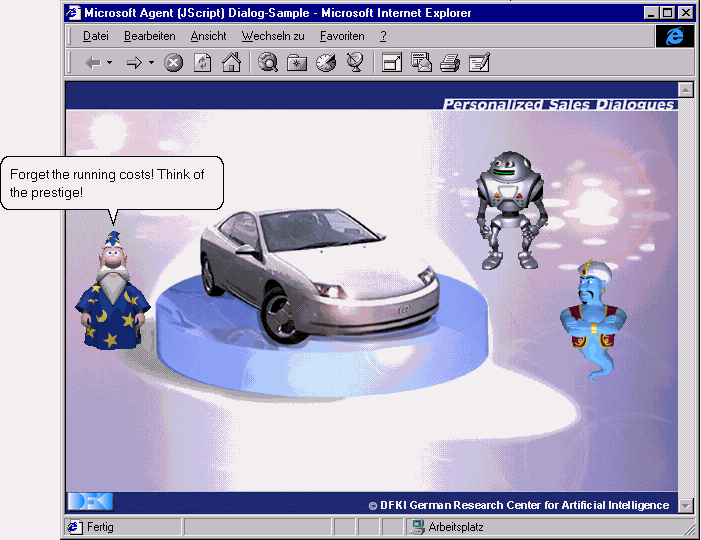
Task: Minimize the Internet Explorer window
Action: click(651, 13)
